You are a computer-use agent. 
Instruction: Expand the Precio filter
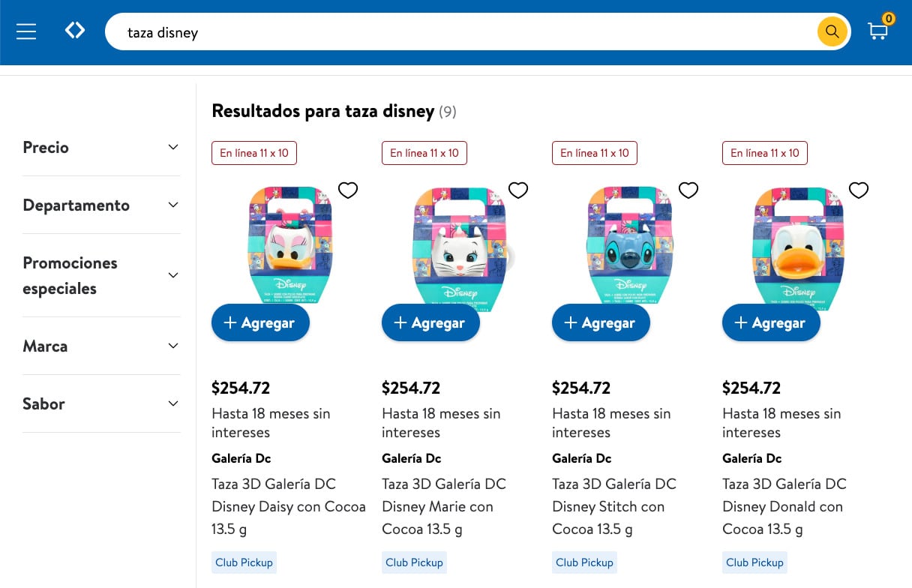101,147
